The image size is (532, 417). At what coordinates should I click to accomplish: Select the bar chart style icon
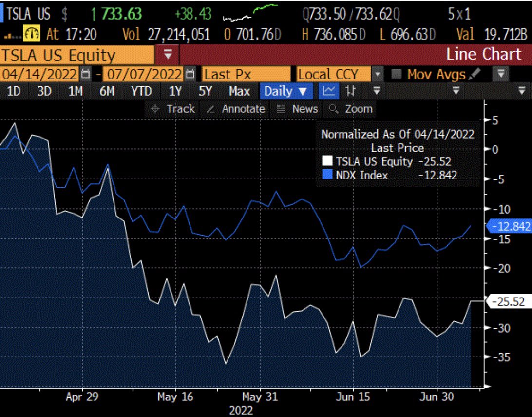351,91
